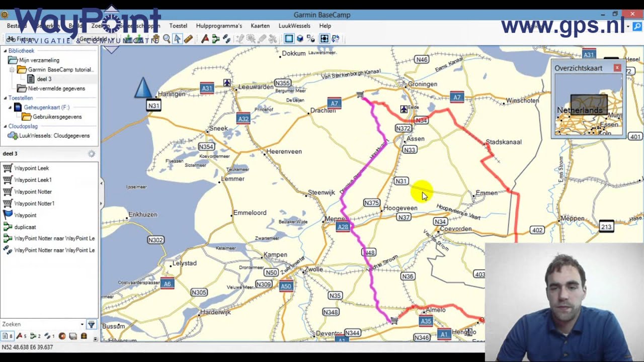Switch to 2D map view

coord(289,39)
